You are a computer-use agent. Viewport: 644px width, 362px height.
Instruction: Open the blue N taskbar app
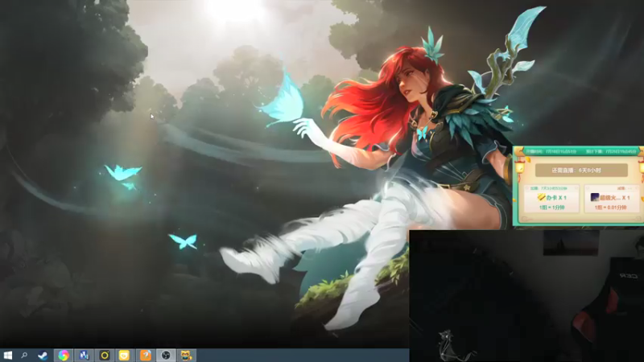click(x=84, y=356)
